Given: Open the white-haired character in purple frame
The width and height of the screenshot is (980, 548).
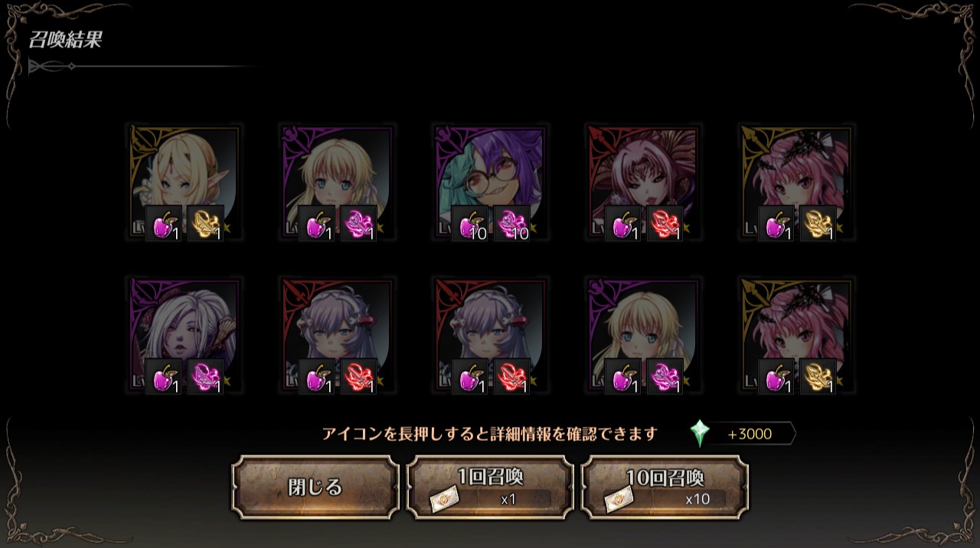Looking at the screenshot, I should click(x=184, y=335).
